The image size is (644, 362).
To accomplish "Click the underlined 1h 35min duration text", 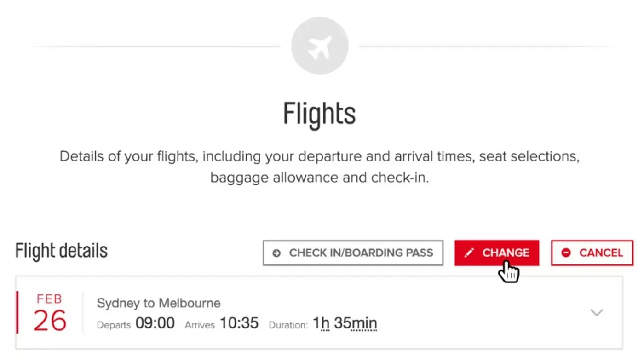I will [344, 323].
